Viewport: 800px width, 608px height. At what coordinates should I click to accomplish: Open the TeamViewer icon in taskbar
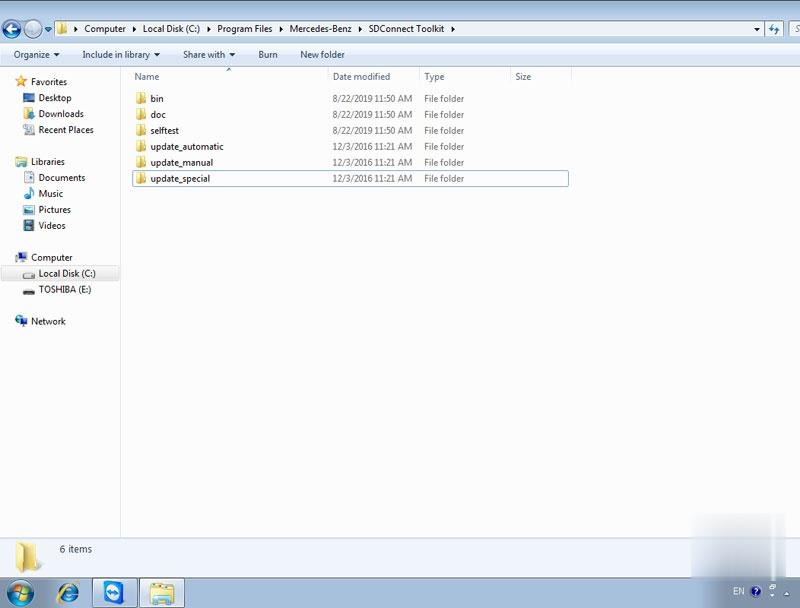point(114,592)
